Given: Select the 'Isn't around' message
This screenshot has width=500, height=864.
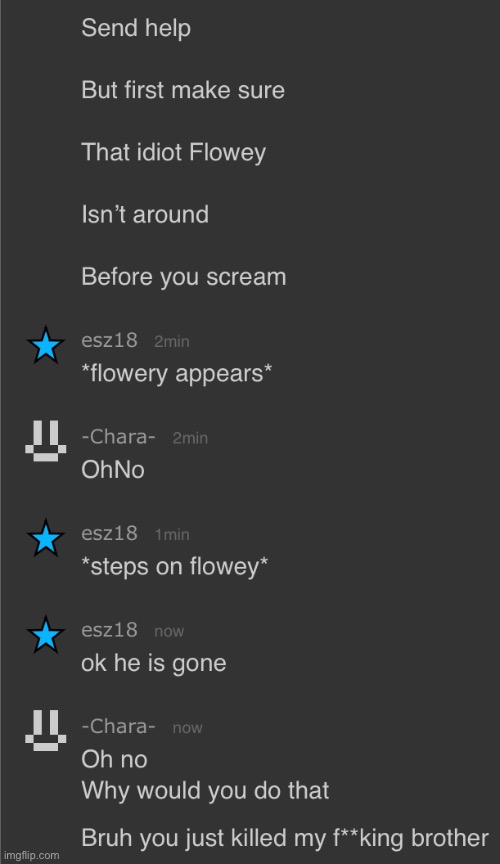Looking at the screenshot, I should point(145,214).
